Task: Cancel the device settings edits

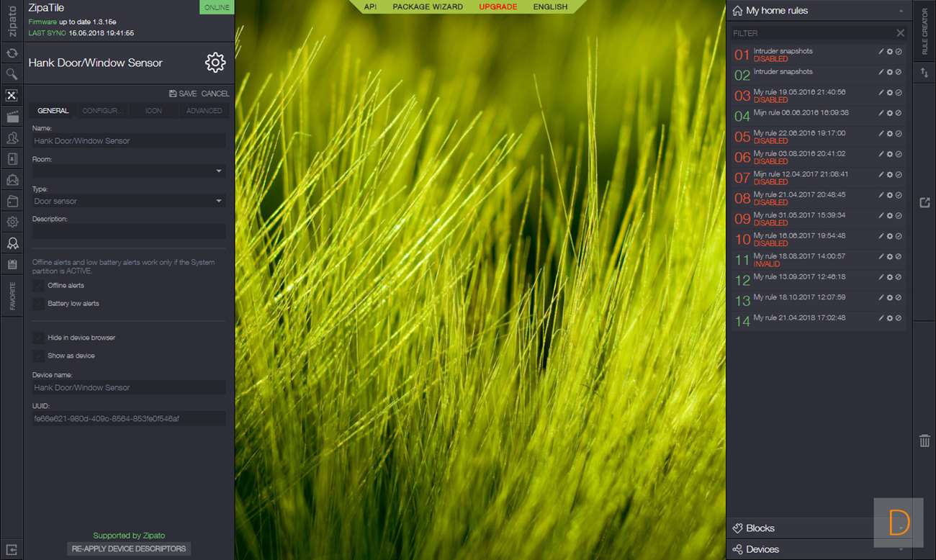Action: point(215,94)
